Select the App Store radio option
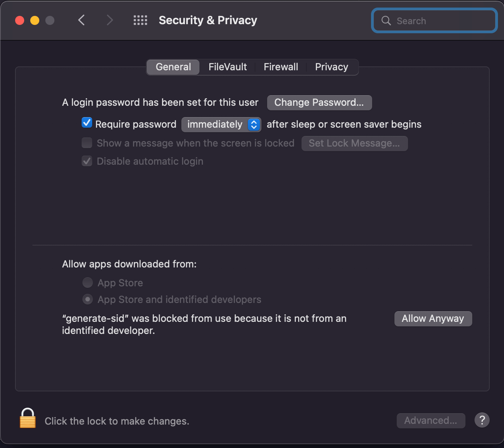 [88, 283]
